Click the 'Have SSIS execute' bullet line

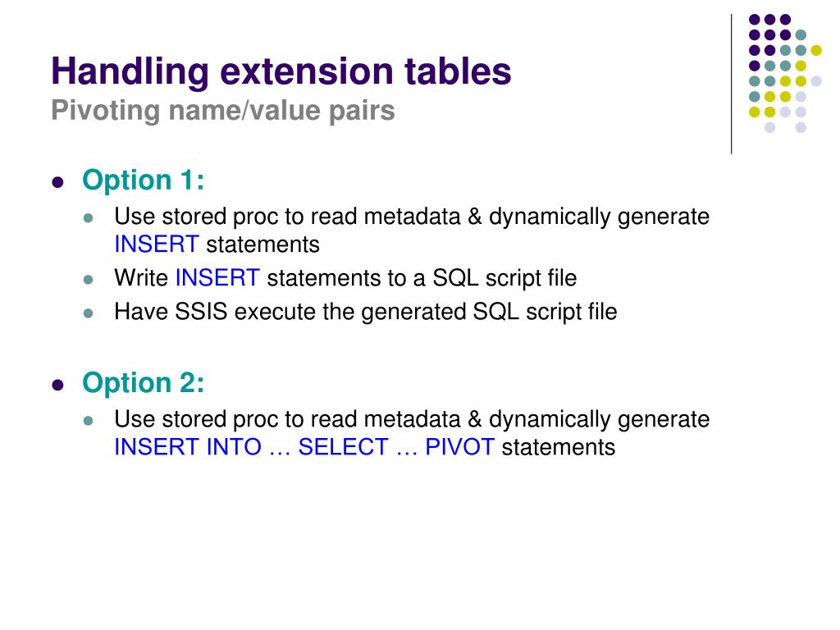tap(366, 312)
